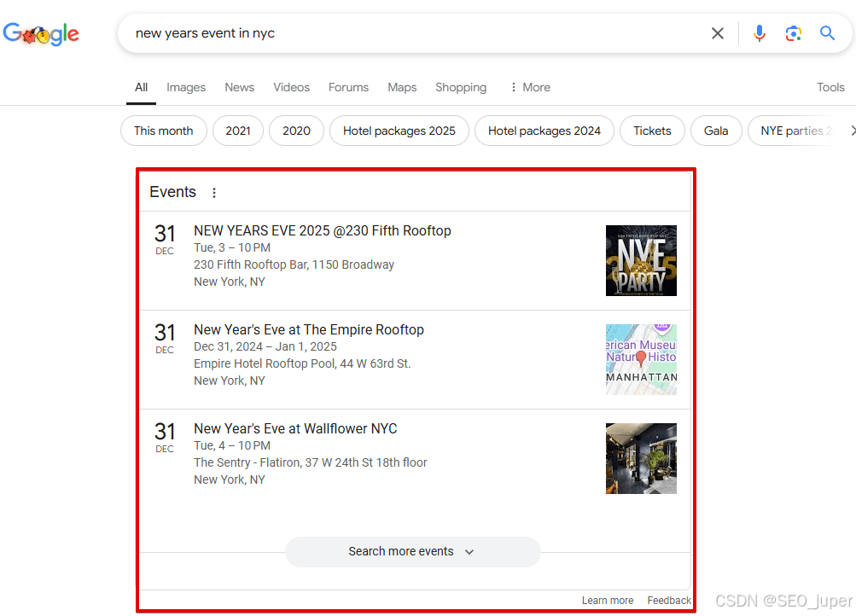
Task: Choose Hotel packages 2024 chip
Action: [x=544, y=131]
